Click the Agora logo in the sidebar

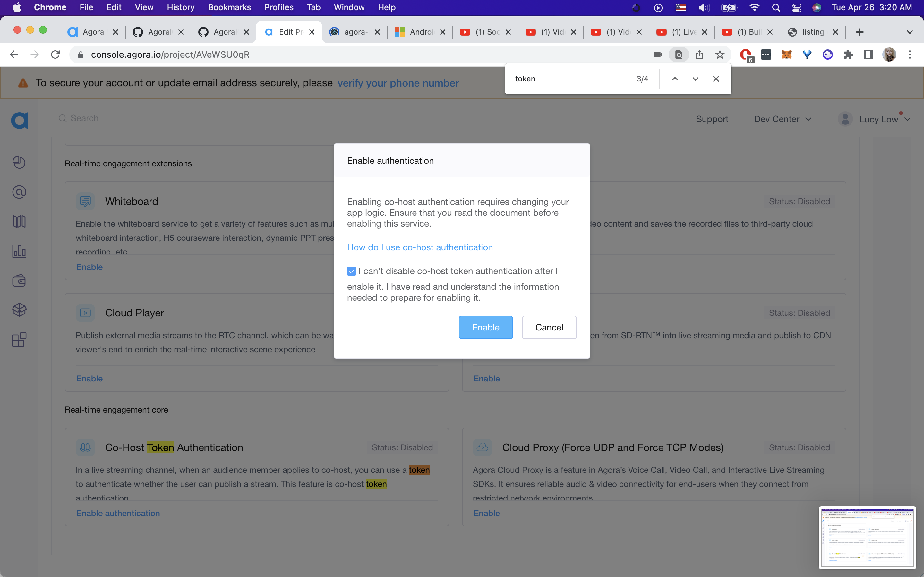coord(20,121)
